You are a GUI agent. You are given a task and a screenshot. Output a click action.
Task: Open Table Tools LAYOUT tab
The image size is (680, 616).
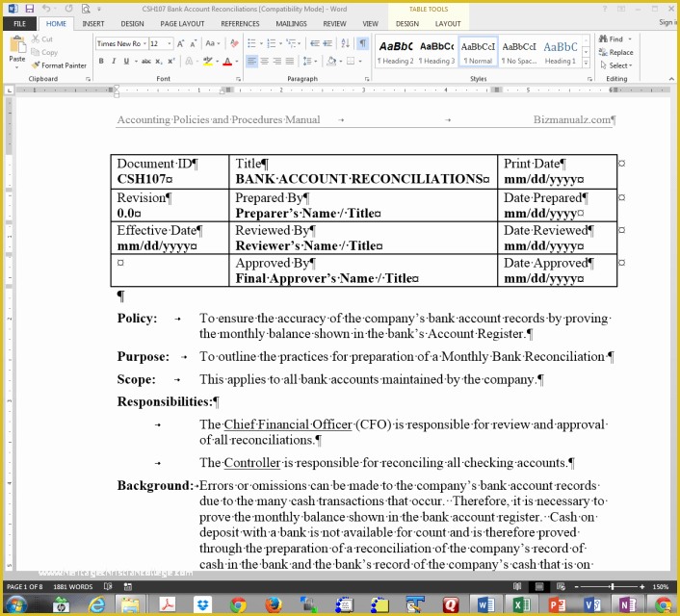pos(448,24)
